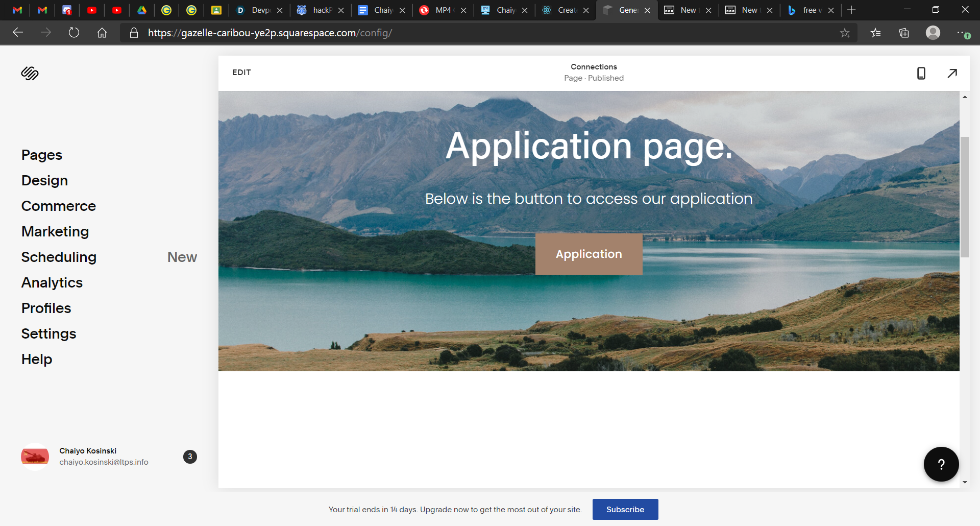Click the preview vertical scrollbar thumb
Viewport: 980px width, 526px height.
point(965,197)
